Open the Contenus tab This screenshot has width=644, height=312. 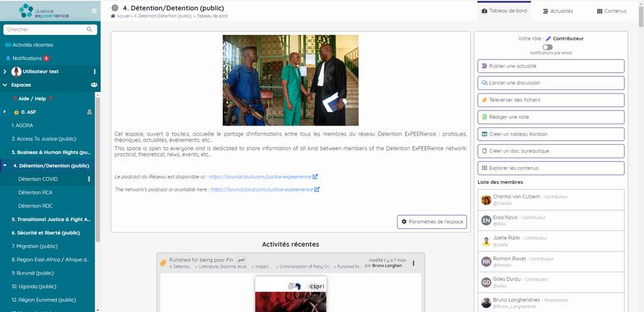point(612,11)
